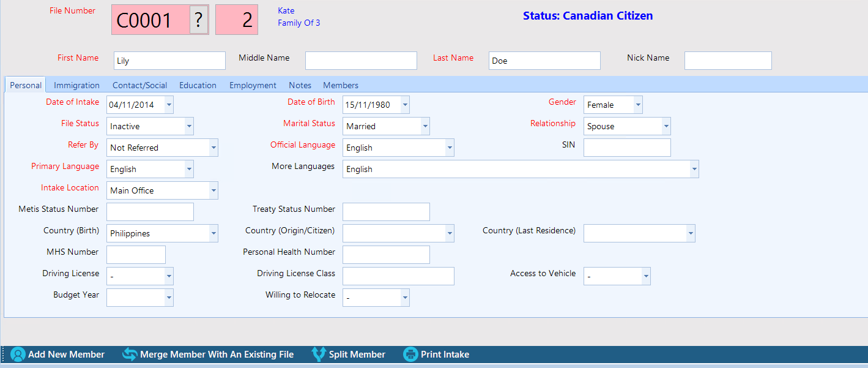The image size is (868, 368).
Task: Click the Middle Name input field
Action: [361, 61]
